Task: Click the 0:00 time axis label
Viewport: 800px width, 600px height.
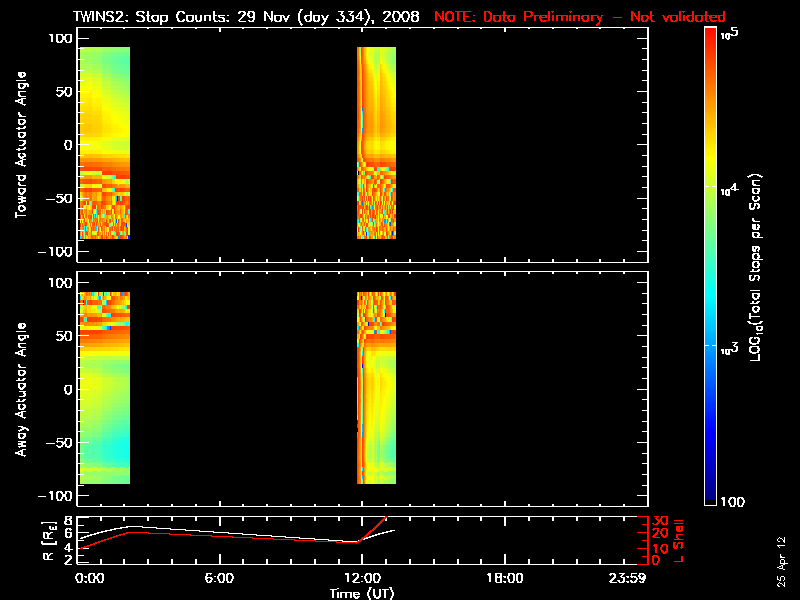Action: (x=90, y=578)
